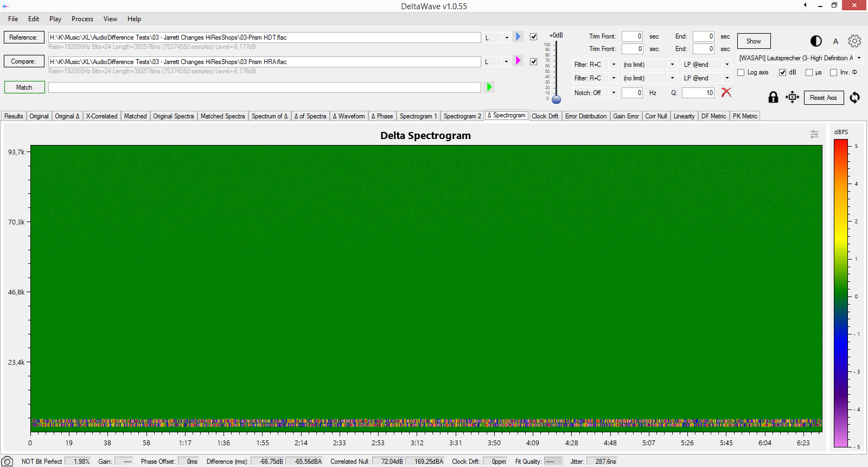Switch to the Results tab
The height and width of the screenshot is (467, 868).
[14, 116]
